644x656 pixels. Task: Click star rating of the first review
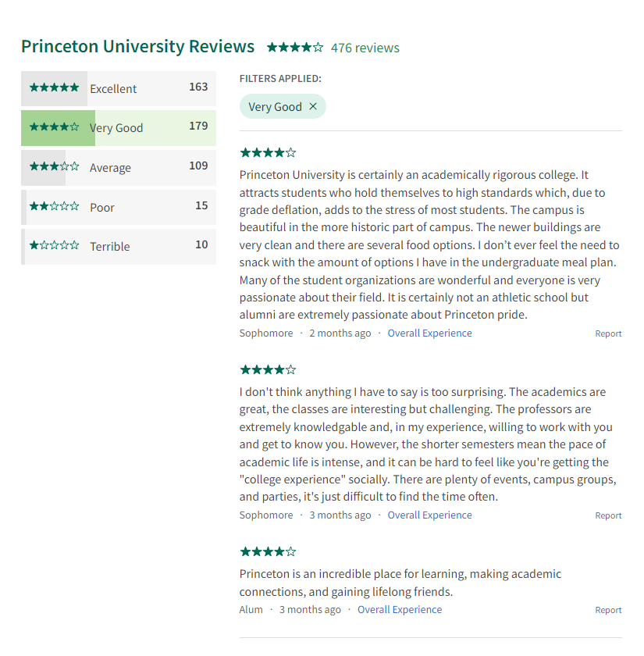pyautogui.click(x=268, y=153)
